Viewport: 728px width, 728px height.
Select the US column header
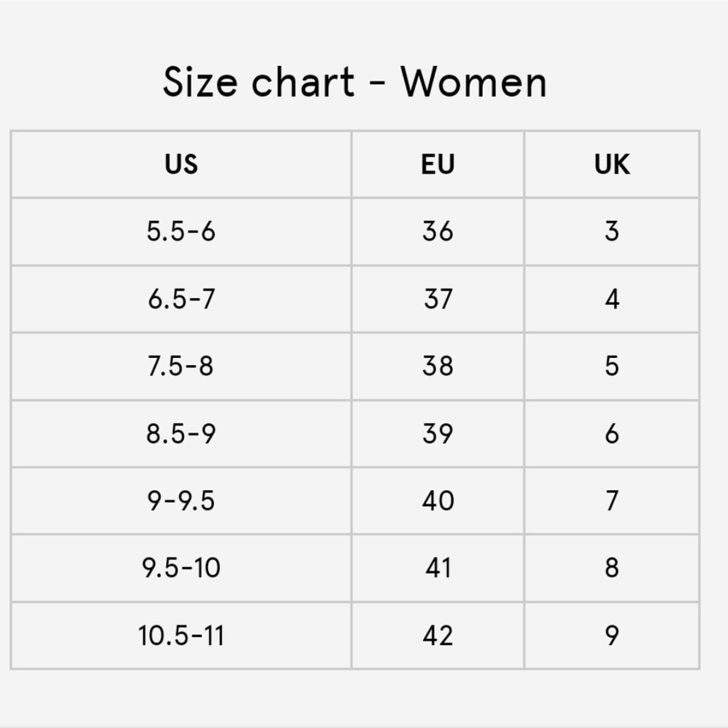pos(181,164)
